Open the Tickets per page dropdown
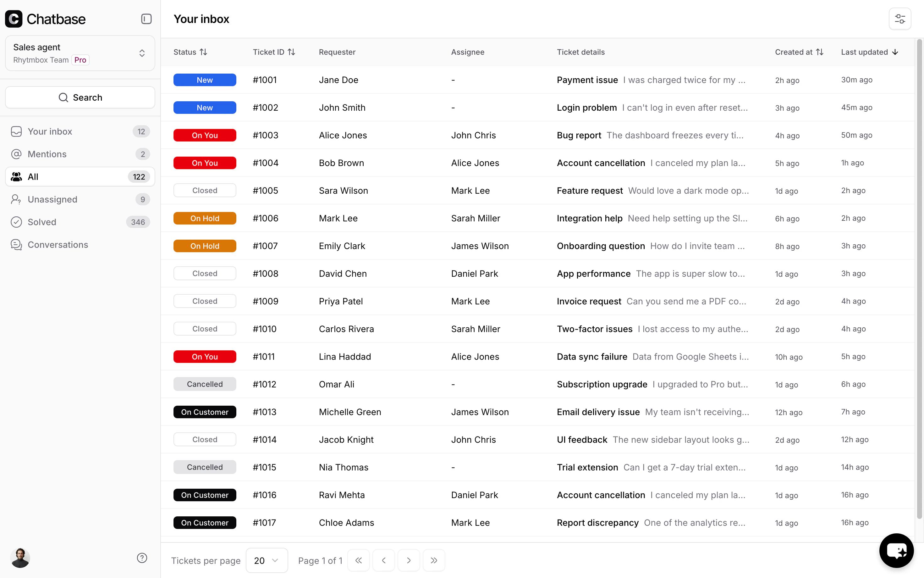Viewport: 924px width, 578px height. 267,560
